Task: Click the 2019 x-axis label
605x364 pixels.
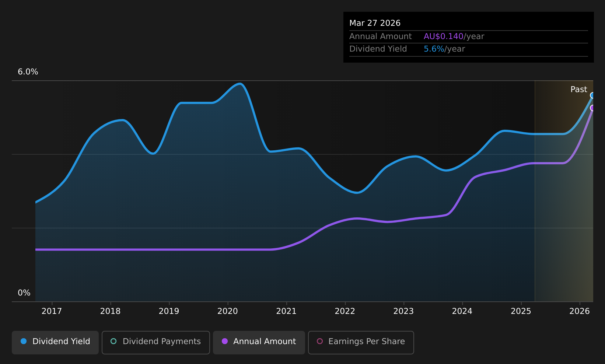Action: point(169,311)
